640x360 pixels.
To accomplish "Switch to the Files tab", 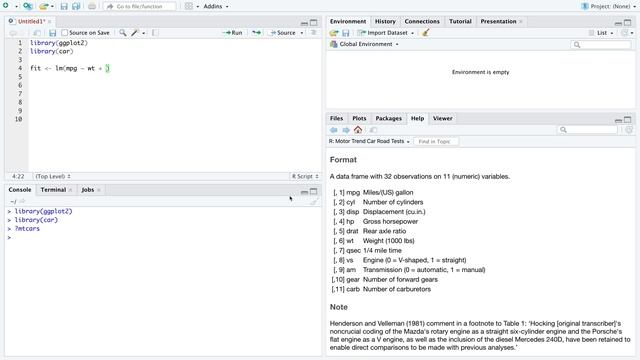I will 336,118.
